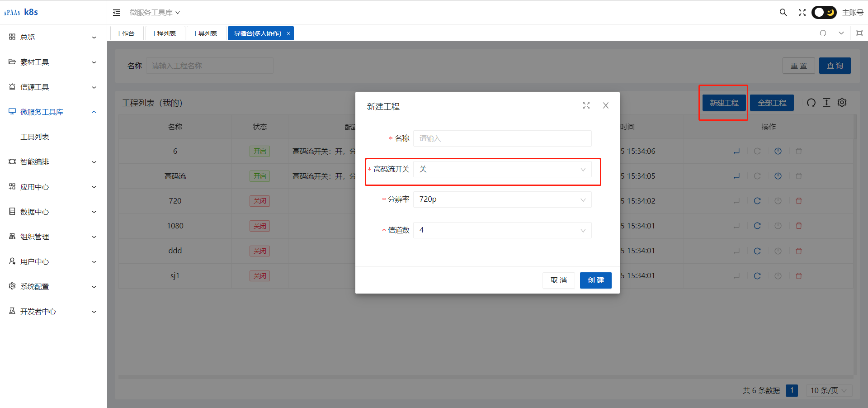Expand the 新建工程 dialog to fullscreen
This screenshot has width=868, height=408.
pyautogui.click(x=586, y=105)
